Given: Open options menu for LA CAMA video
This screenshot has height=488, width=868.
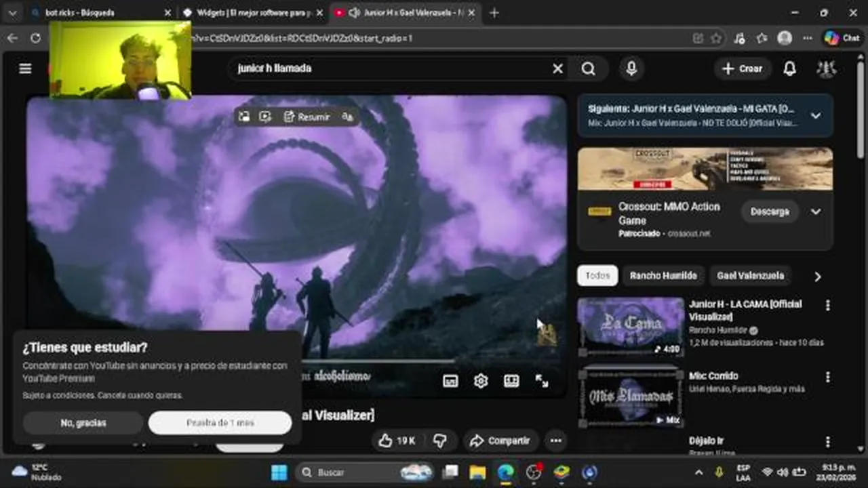Looking at the screenshot, I should pos(827,306).
